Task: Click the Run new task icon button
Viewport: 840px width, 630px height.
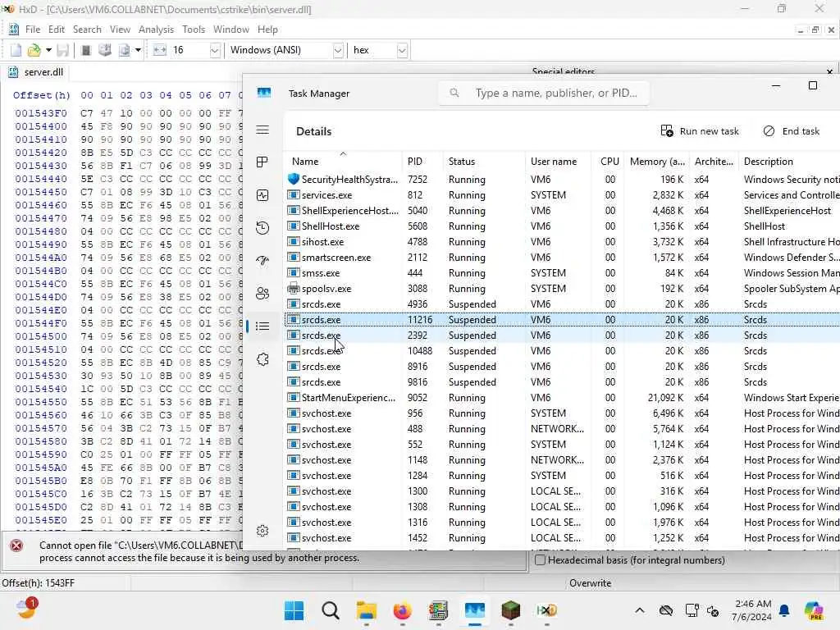Action: [700, 131]
